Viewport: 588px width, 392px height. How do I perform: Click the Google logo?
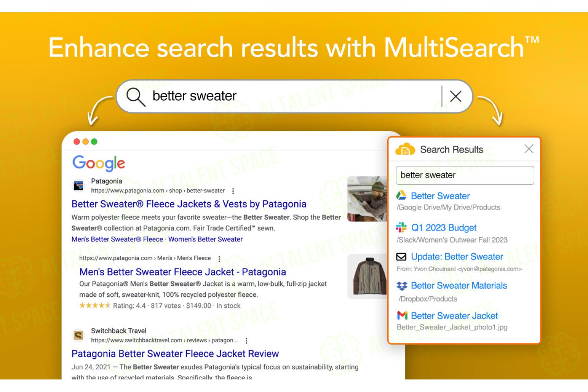(x=99, y=163)
